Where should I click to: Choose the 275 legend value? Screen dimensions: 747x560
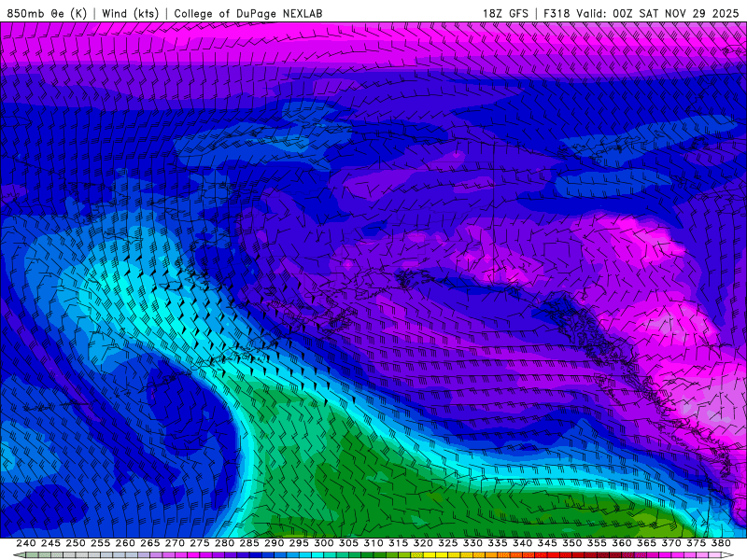(200, 543)
